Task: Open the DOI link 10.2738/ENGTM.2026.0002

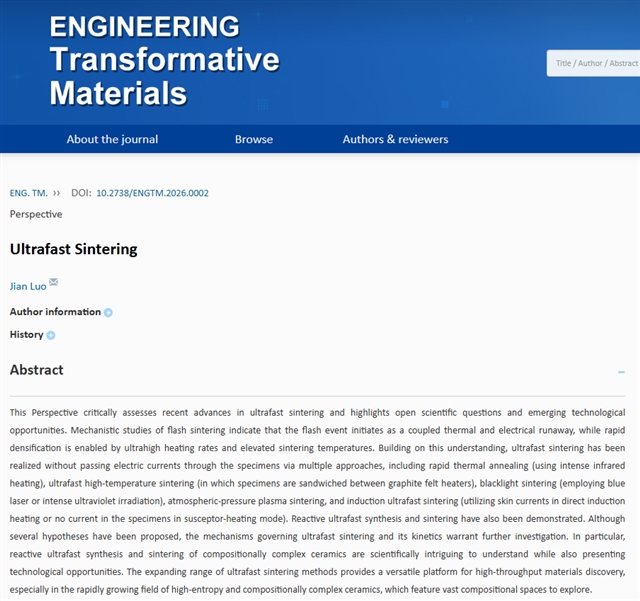Action: pyautogui.click(x=152, y=193)
